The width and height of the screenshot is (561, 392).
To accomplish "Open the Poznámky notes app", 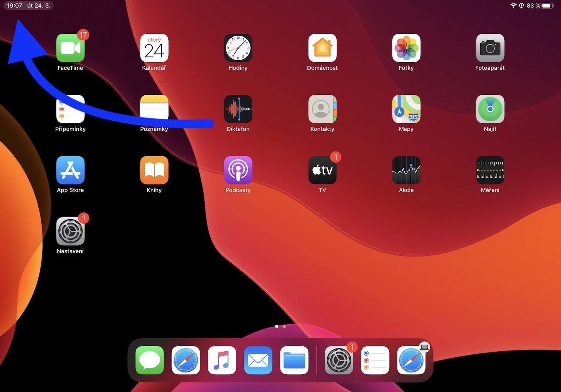I will [154, 109].
